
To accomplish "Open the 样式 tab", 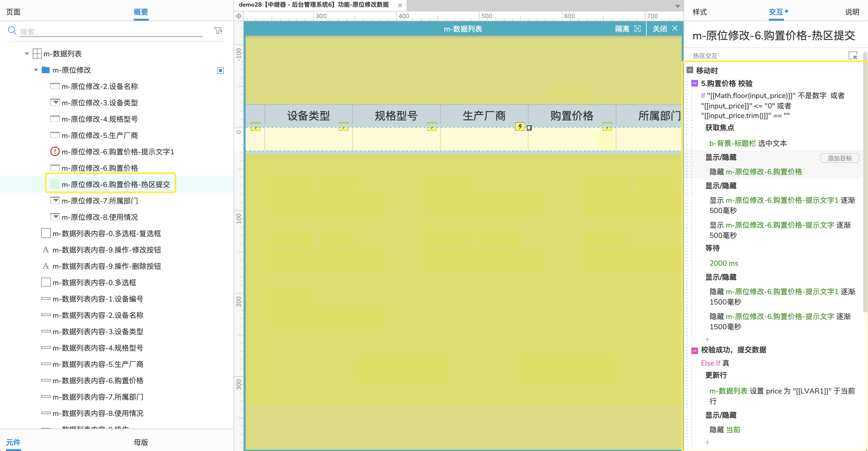I will point(700,12).
